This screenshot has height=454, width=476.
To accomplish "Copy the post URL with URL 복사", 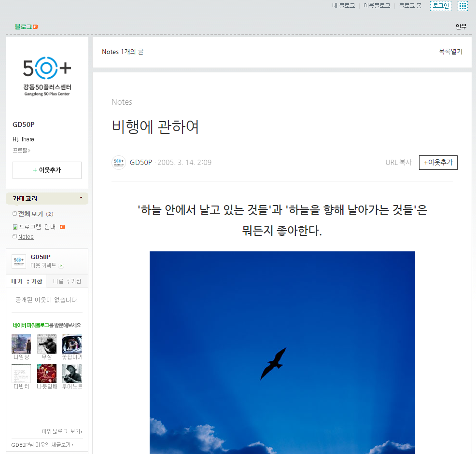I will pos(398,163).
